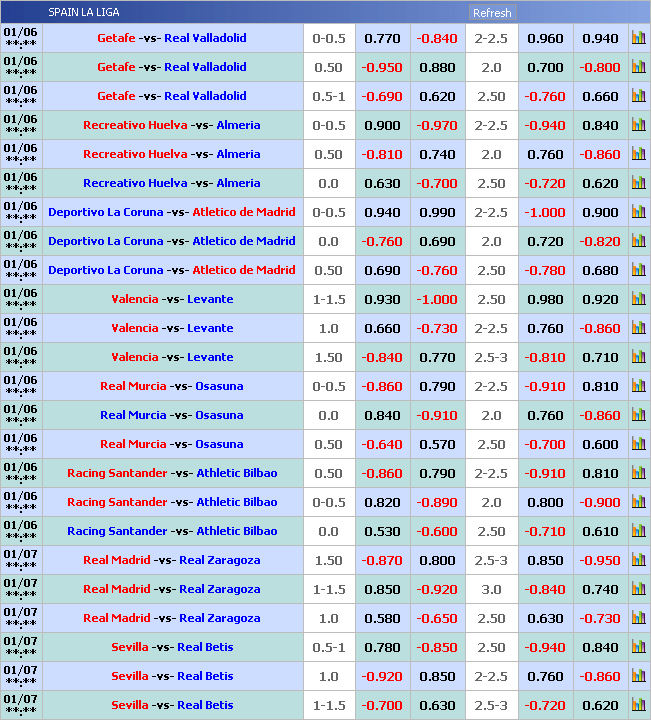Image resolution: width=651 pixels, height=720 pixels.
Task: Click the SPAIN LA LIGA league header
Action: [x=83, y=13]
